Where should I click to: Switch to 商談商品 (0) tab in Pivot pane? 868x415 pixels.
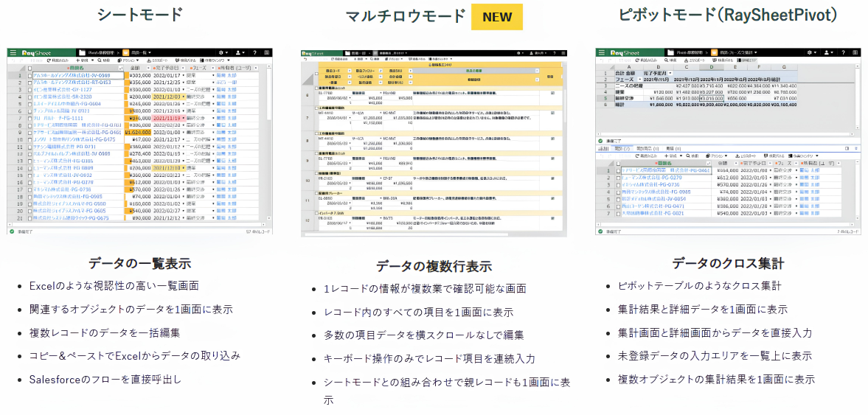coord(647,148)
